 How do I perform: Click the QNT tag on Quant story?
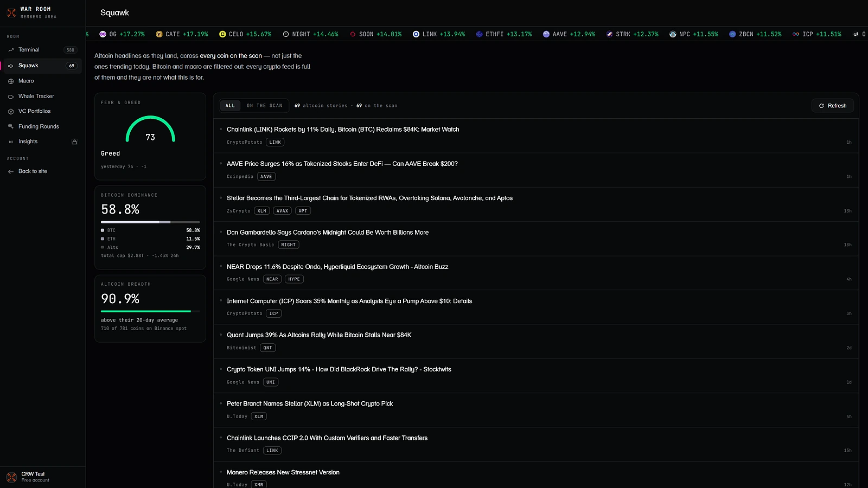[x=268, y=348]
